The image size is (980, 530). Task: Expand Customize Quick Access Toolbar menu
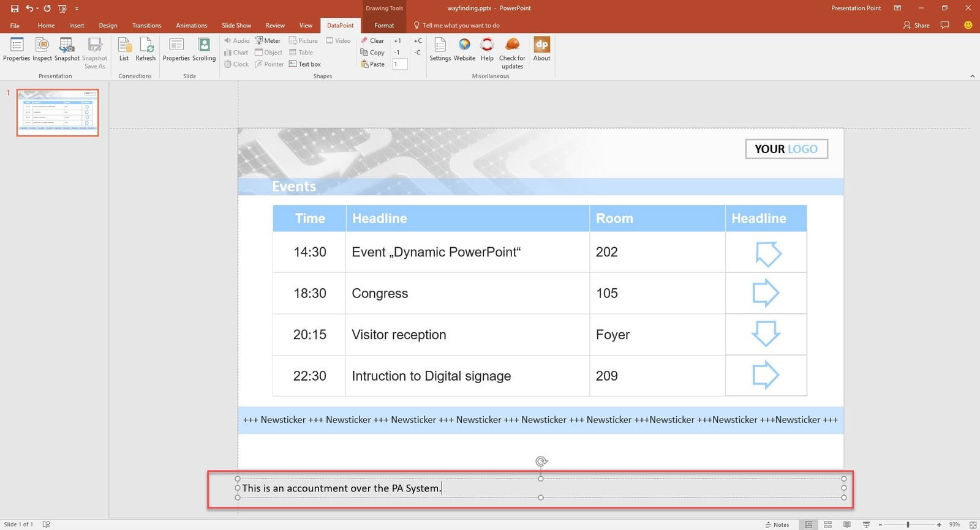point(77,9)
